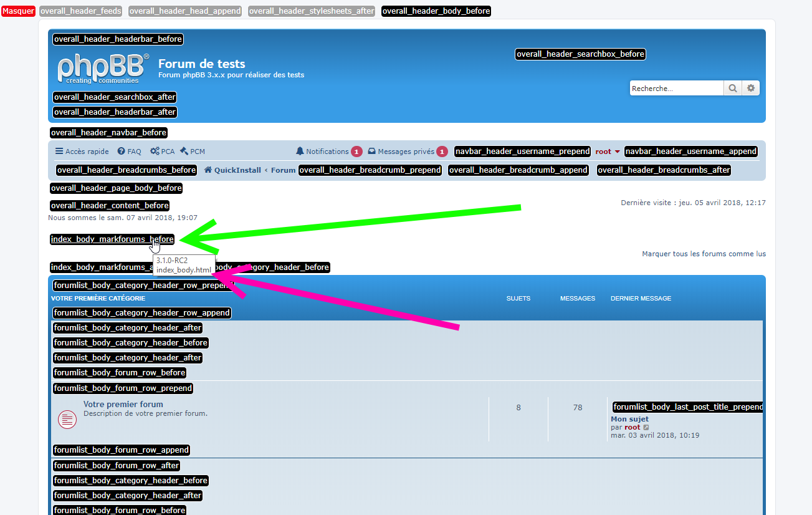812x515 pixels.
Task: Open advanced search gear icon
Action: tap(750, 89)
